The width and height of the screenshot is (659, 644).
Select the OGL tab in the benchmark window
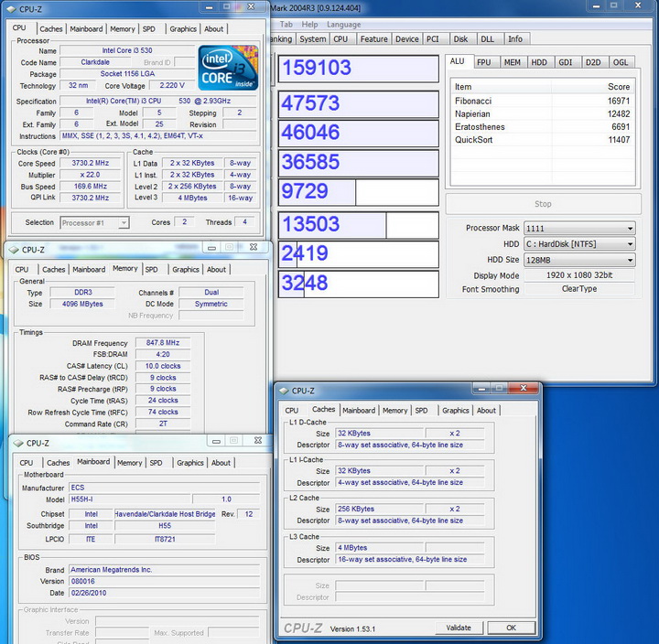621,62
